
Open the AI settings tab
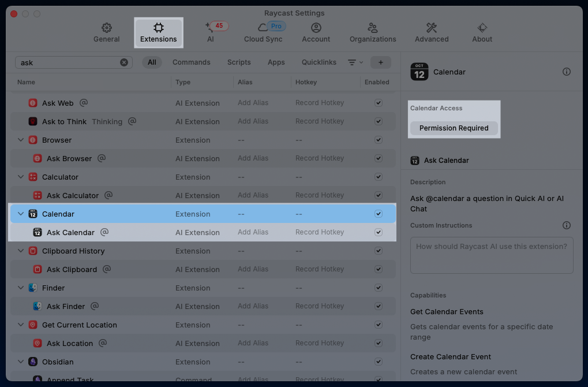tap(211, 33)
